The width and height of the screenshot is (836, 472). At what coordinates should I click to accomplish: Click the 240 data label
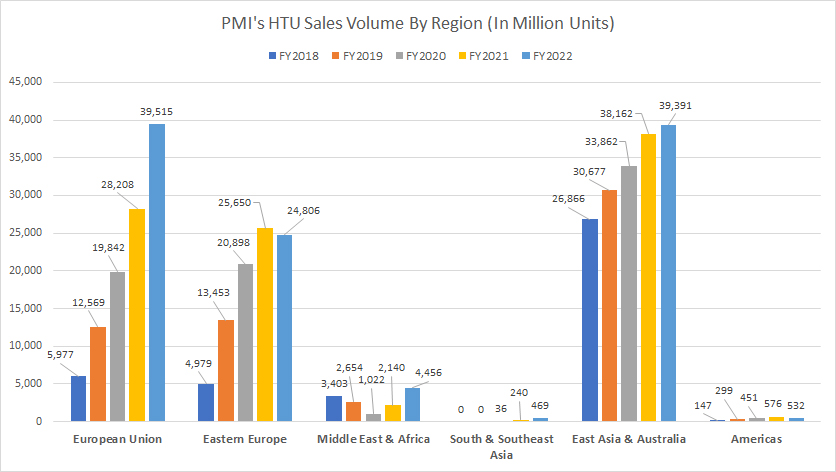point(519,393)
